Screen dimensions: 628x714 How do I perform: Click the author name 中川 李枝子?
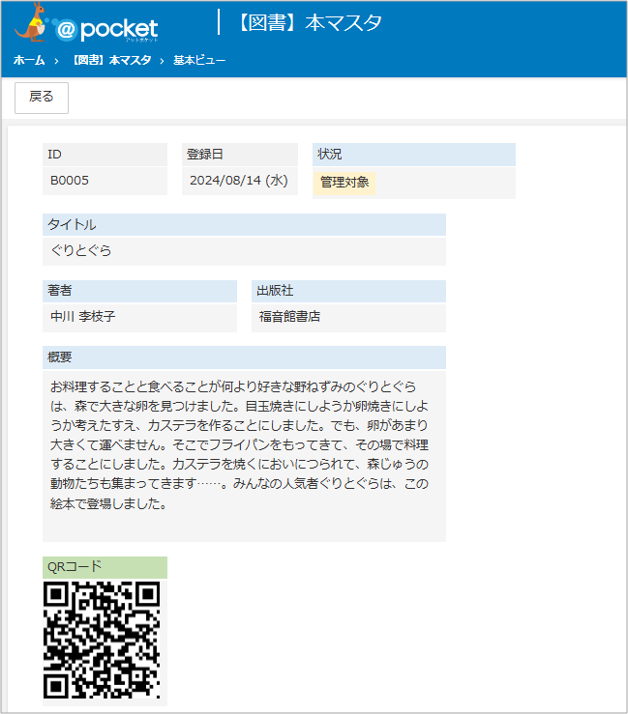83,316
